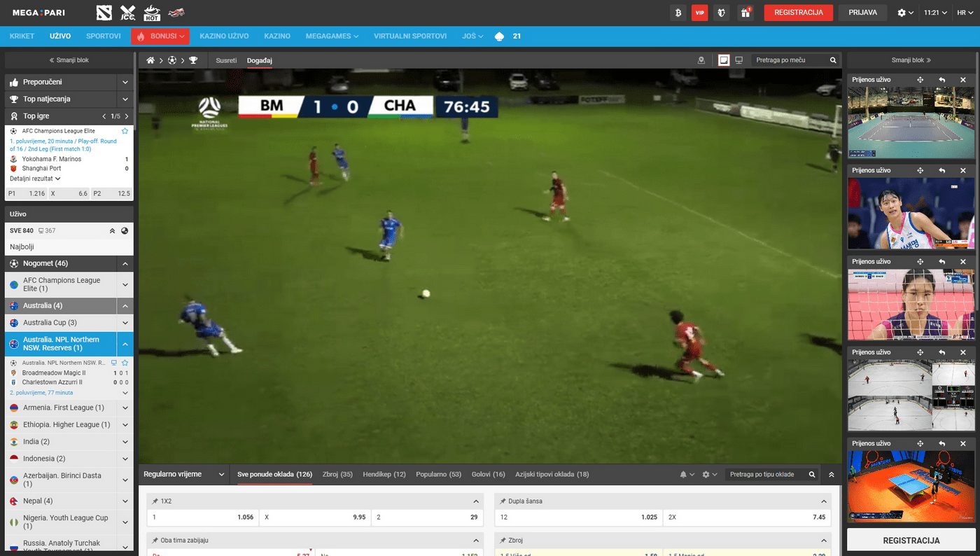Toggle the monitor view mode icon

(x=738, y=60)
